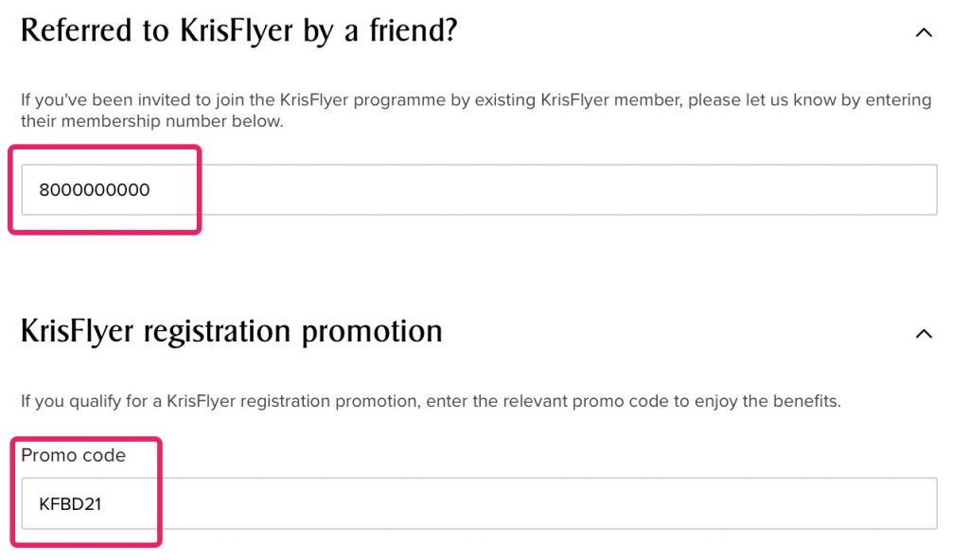Click the 'Referred to KrisFlyer by a friend?' heading
This screenshot has width=969, height=560.
click(238, 30)
